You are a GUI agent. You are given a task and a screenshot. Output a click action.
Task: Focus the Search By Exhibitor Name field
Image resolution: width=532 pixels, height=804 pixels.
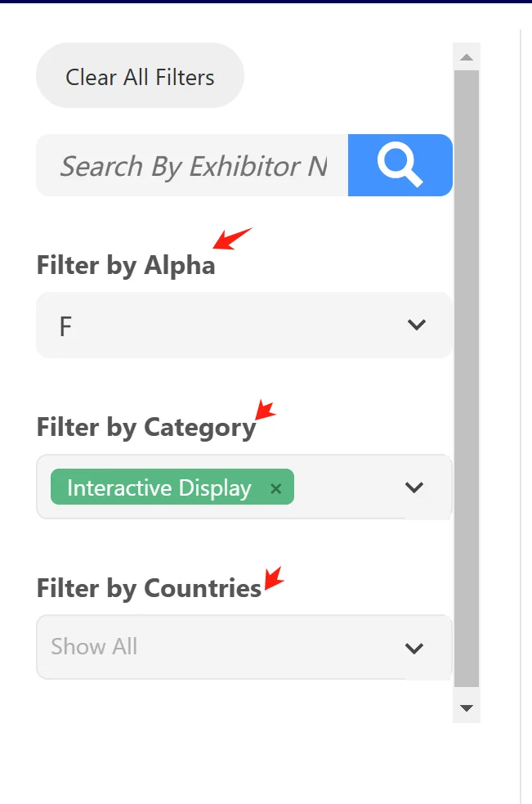pyautogui.click(x=192, y=166)
